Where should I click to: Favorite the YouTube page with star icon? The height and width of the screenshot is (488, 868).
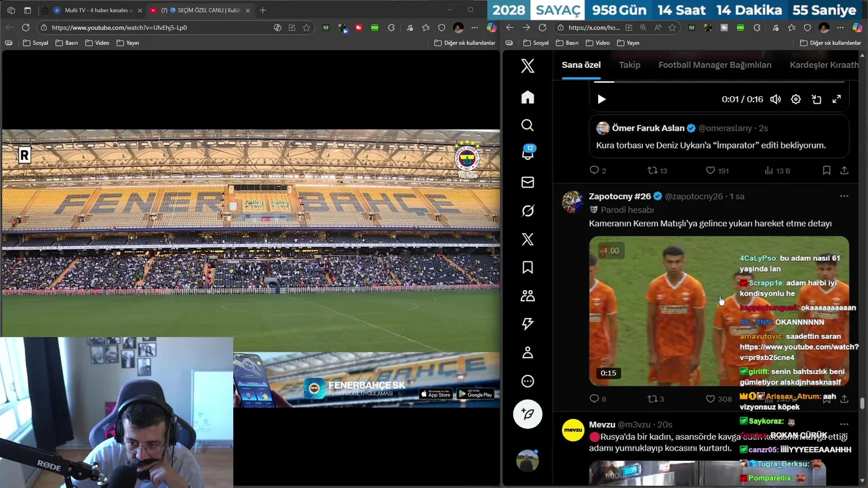[x=307, y=28]
